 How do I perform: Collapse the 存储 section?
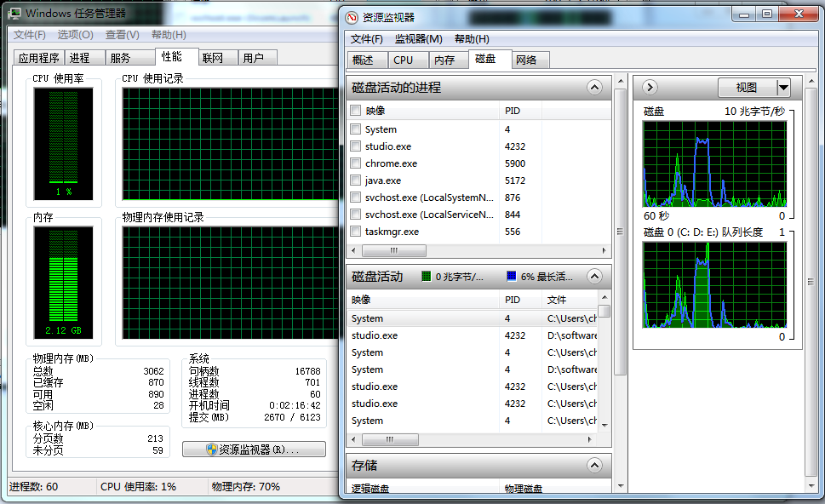pos(594,465)
